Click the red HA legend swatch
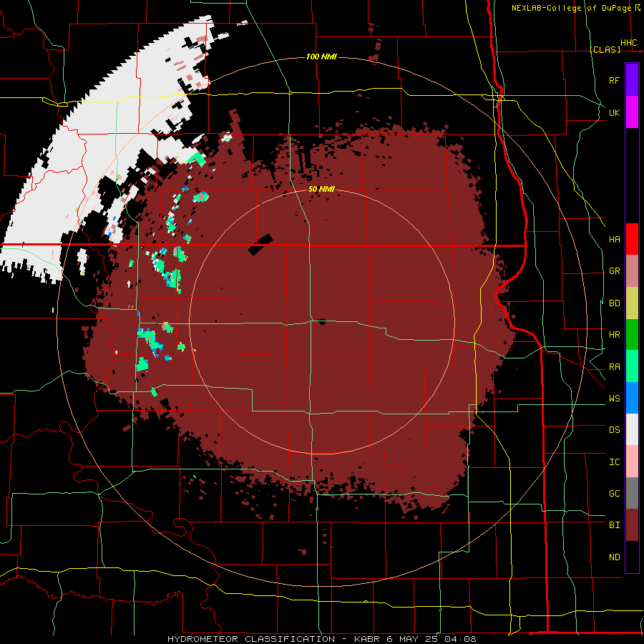 [632, 239]
